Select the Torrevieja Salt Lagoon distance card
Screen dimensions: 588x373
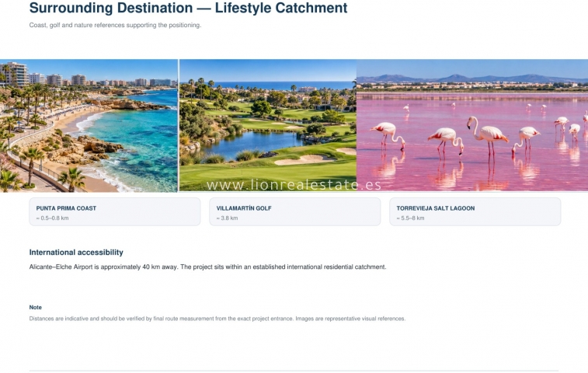(475, 212)
